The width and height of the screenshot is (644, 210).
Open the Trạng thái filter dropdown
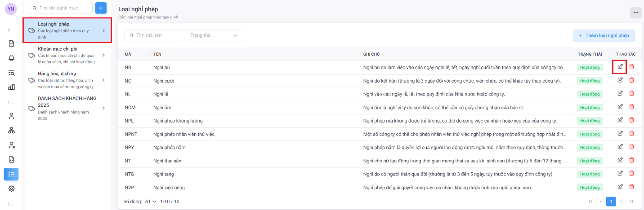pos(214,35)
